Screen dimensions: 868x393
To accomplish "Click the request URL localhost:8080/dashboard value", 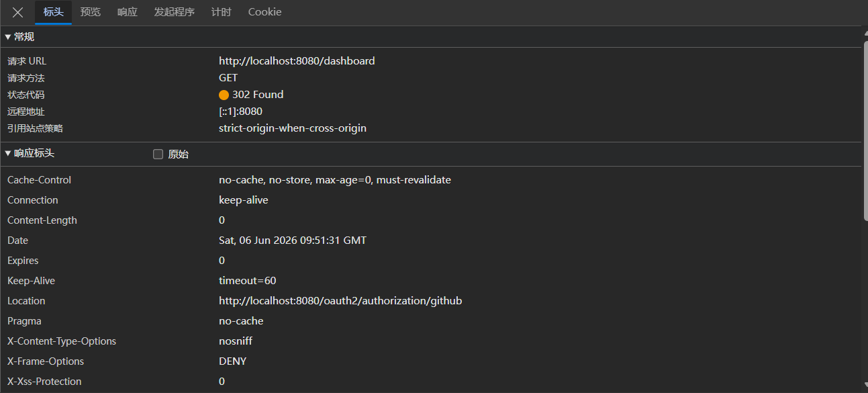I will click(x=297, y=61).
